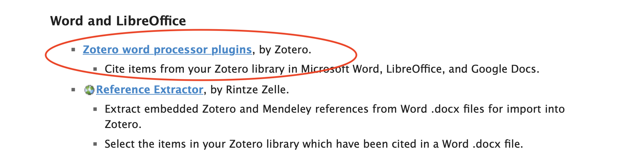Click 'Select the items in your' text

[x=165, y=144]
